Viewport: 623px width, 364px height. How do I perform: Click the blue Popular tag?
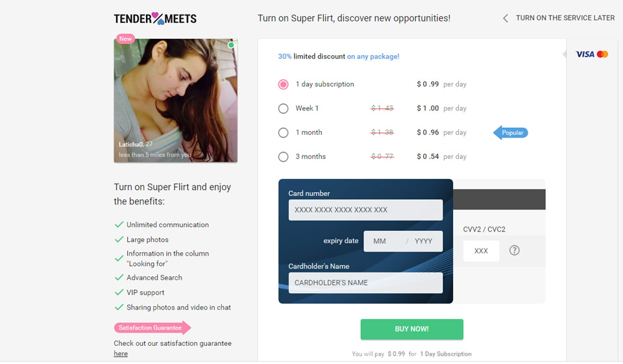tap(511, 132)
